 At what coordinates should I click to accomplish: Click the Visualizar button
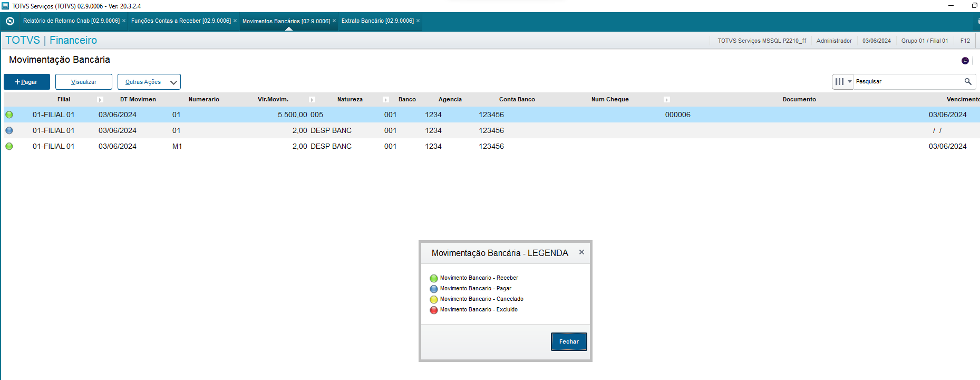coord(84,82)
